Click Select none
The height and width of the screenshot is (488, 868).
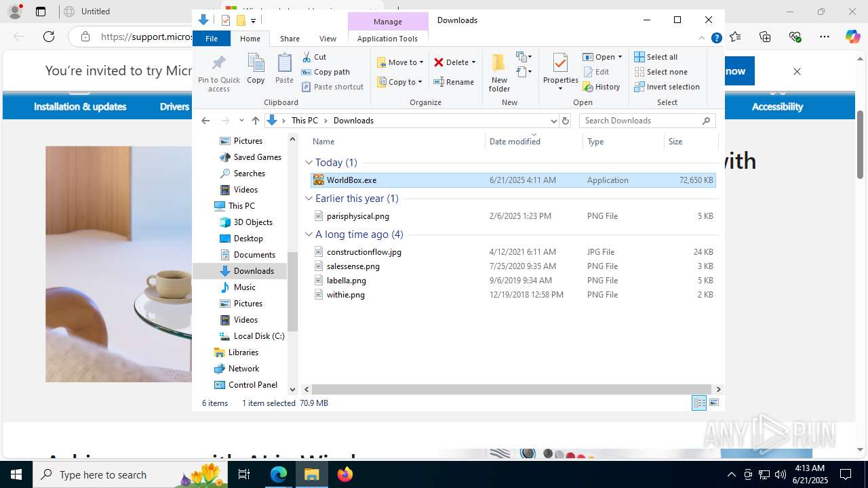coord(661,72)
